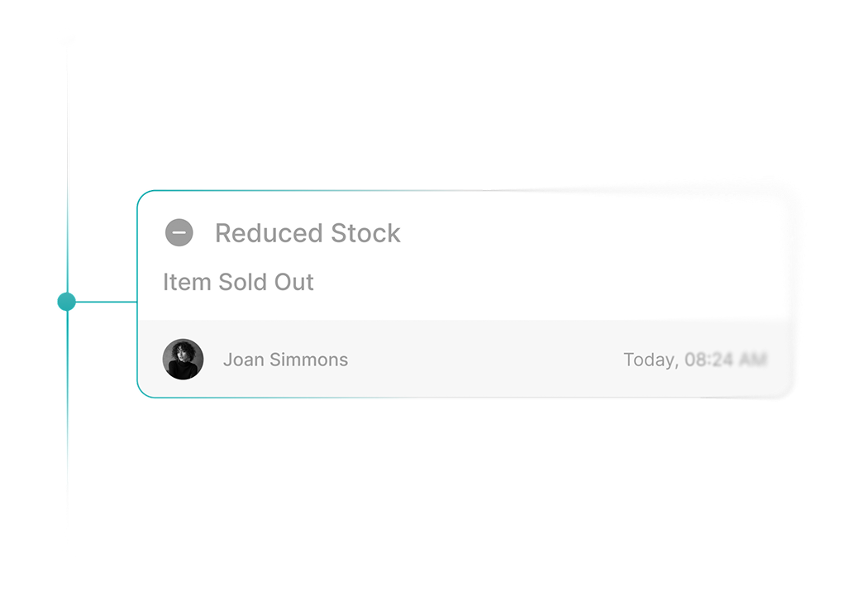Click the circular profile picture in the footer
Image resolution: width=868 pixels, height=596 pixels.
184,359
